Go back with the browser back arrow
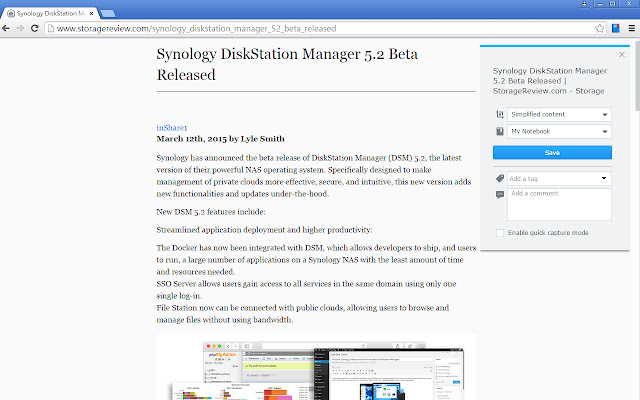 coord(6,28)
